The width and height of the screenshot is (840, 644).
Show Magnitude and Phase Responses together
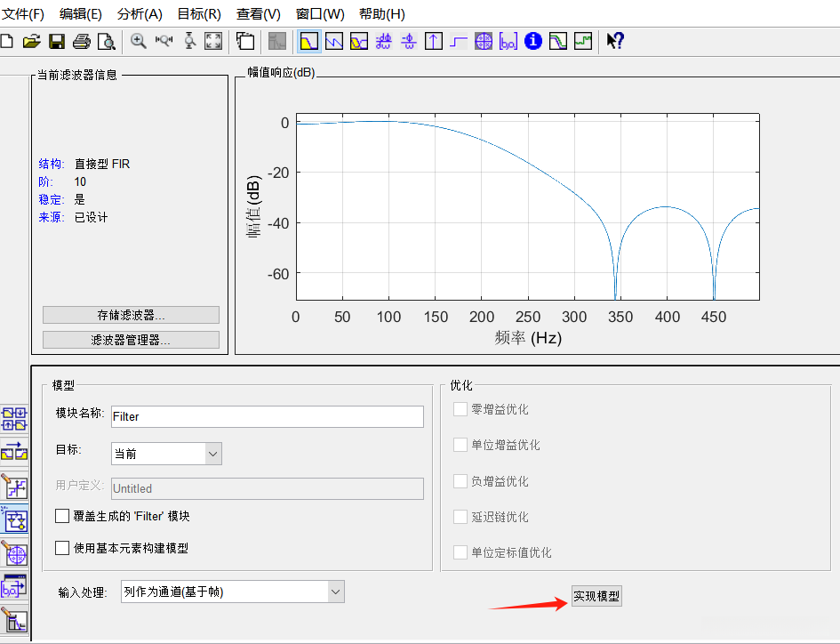point(359,41)
